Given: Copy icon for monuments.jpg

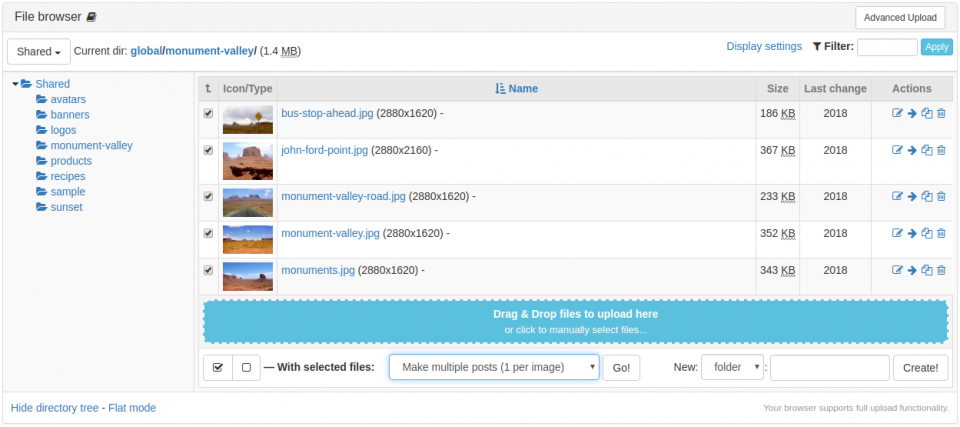Looking at the screenshot, I should pyautogui.click(x=927, y=270).
